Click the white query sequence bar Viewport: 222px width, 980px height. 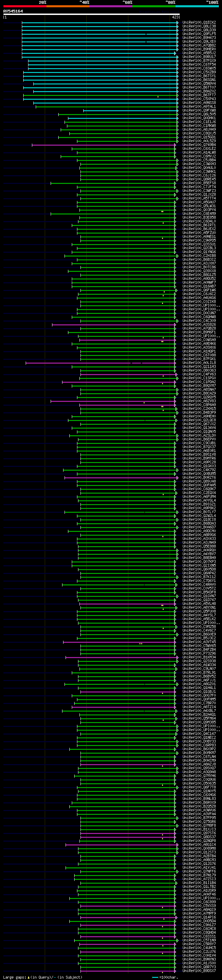coord(92,15)
